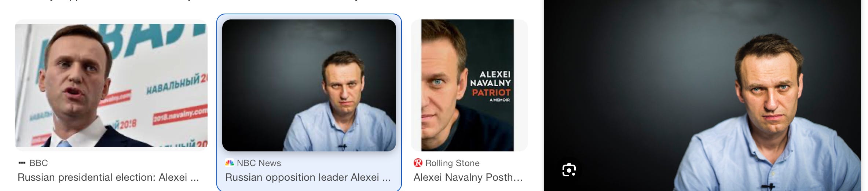
Task: Click 'ALEXEI NAVALNY' white text on book cover
Action: tap(491, 78)
